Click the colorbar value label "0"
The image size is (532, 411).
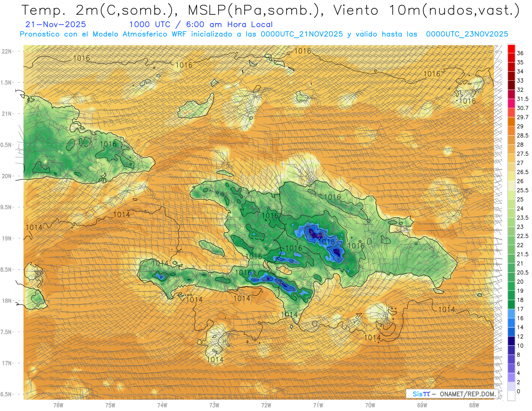point(519,391)
